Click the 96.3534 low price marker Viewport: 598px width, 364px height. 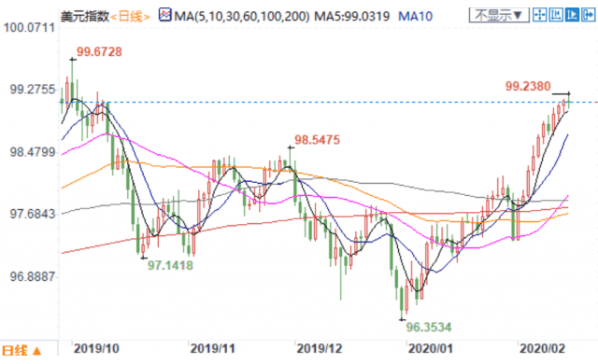[x=429, y=327]
